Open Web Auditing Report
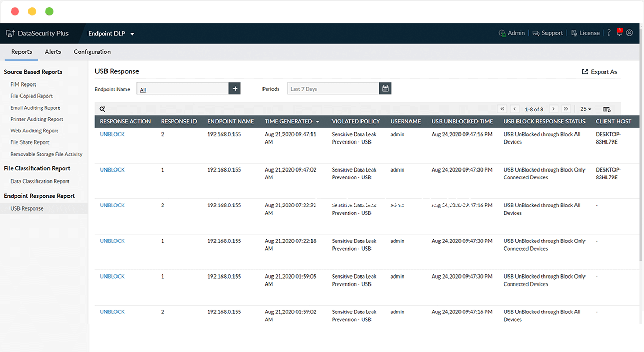The height and width of the screenshot is (352, 644). (x=34, y=131)
